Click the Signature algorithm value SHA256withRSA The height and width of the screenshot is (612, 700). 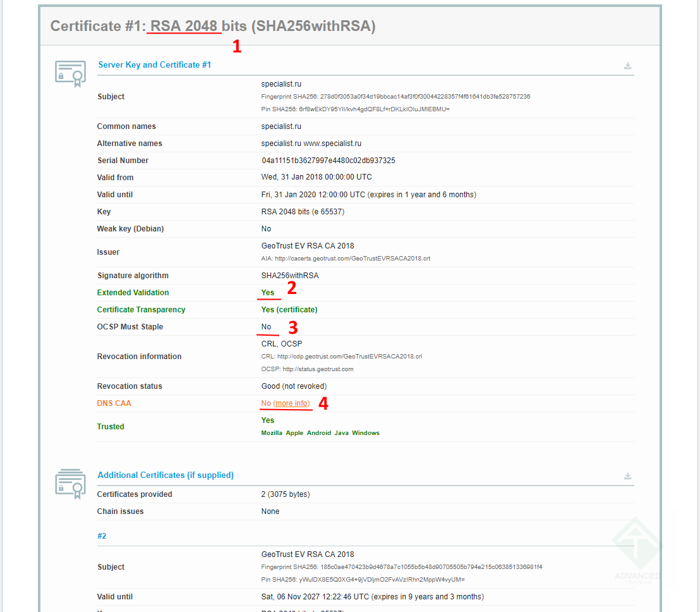(290, 276)
